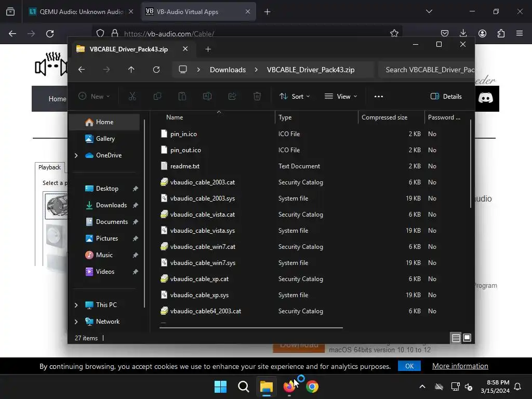Bookmark this page with the star icon
532x399 pixels.
tap(394, 33)
